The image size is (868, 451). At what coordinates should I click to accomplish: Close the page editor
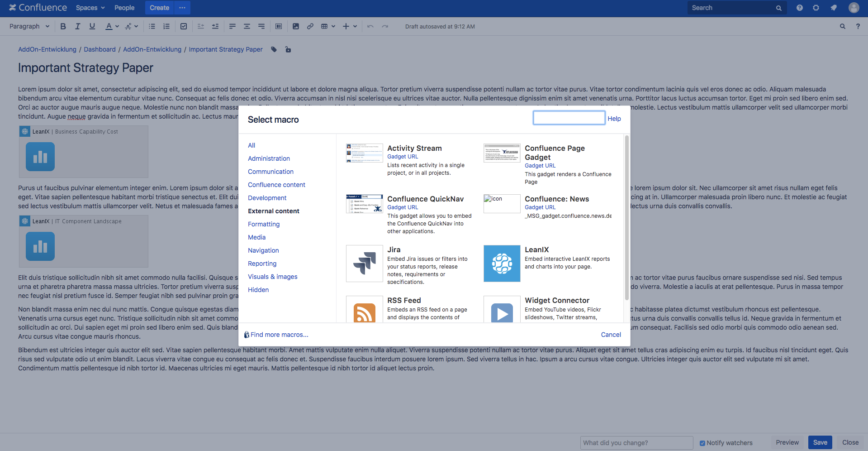850,443
